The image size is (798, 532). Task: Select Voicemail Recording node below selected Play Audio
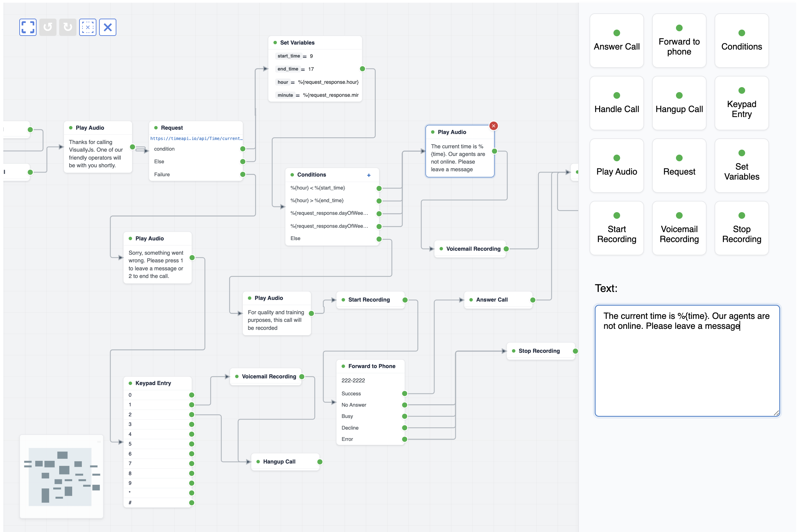tap(471, 249)
